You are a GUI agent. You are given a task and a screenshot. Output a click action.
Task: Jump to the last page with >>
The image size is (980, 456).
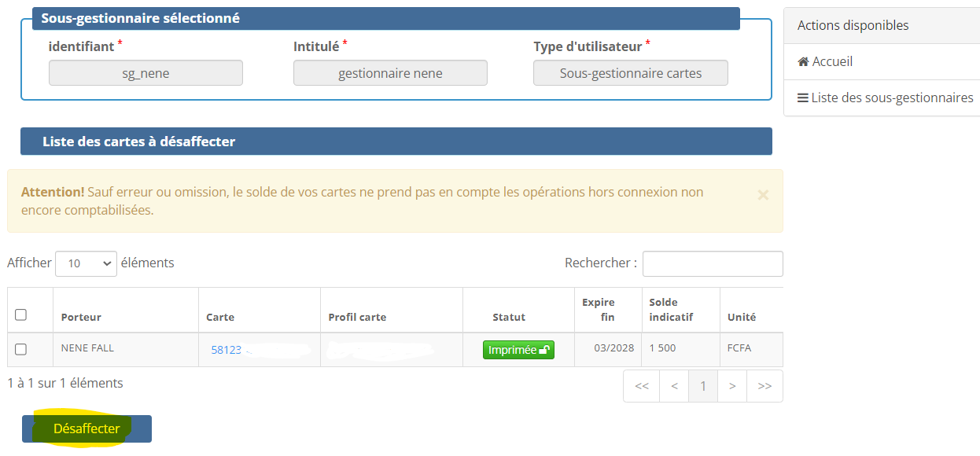(764, 386)
